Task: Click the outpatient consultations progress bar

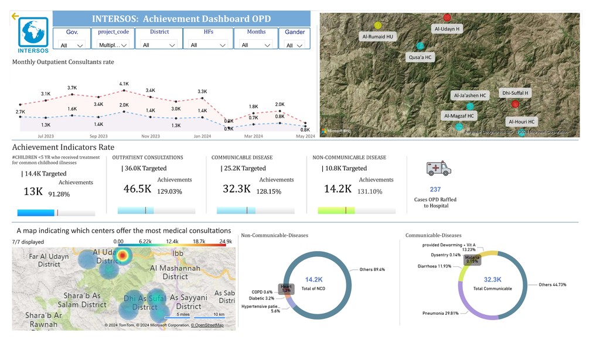Action: click(x=156, y=210)
